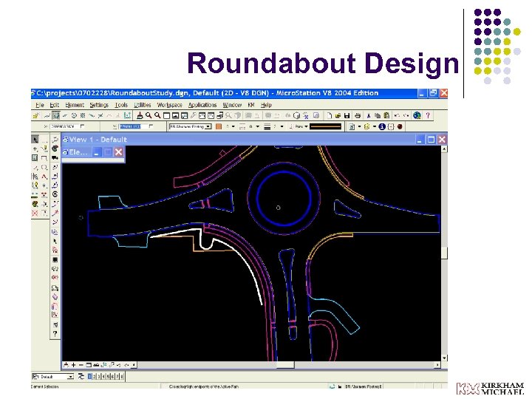Open the Element menu
The width and height of the screenshot is (532, 399).
point(75,105)
